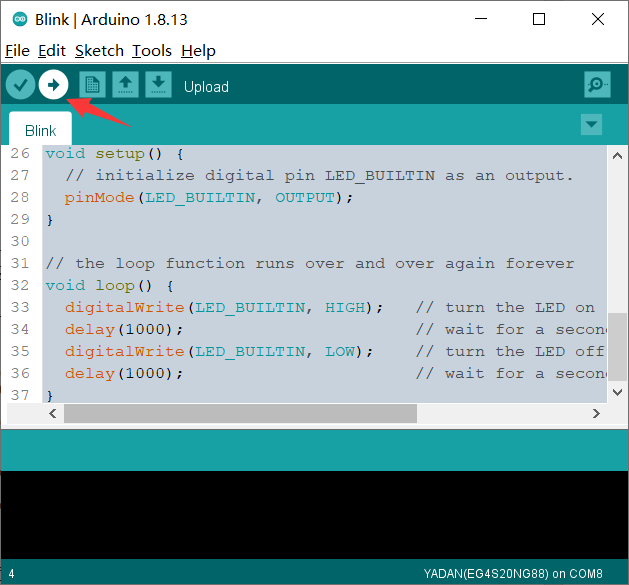The image size is (629, 585).
Task: Click line 26 'void setup()' code
Action: click(x=115, y=154)
